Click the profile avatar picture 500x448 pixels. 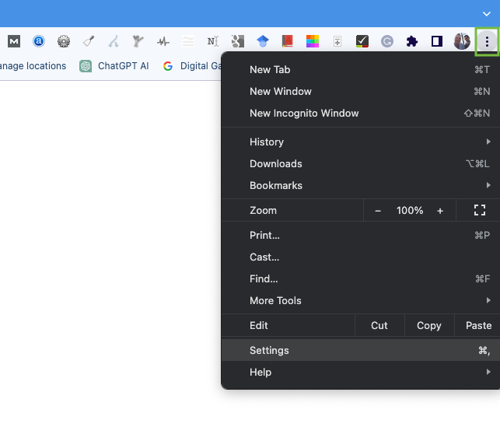pyautogui.click(x=462, y=41)
